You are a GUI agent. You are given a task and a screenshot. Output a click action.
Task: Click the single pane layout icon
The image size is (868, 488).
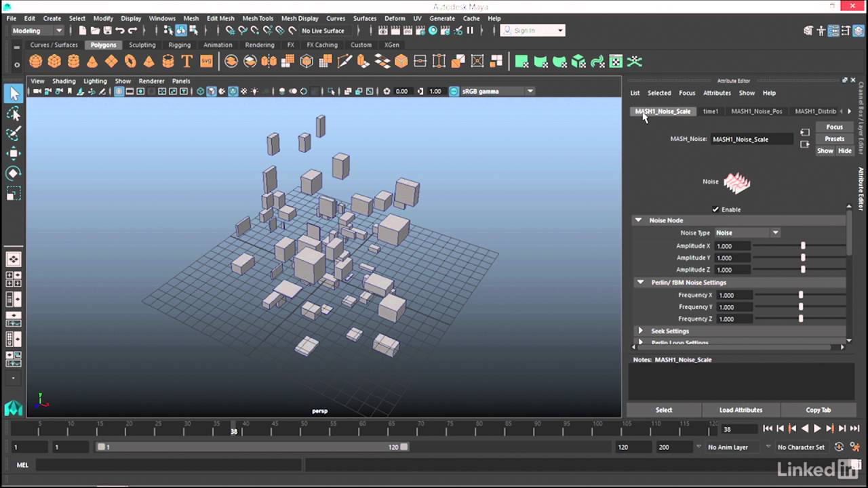[13, 259]
